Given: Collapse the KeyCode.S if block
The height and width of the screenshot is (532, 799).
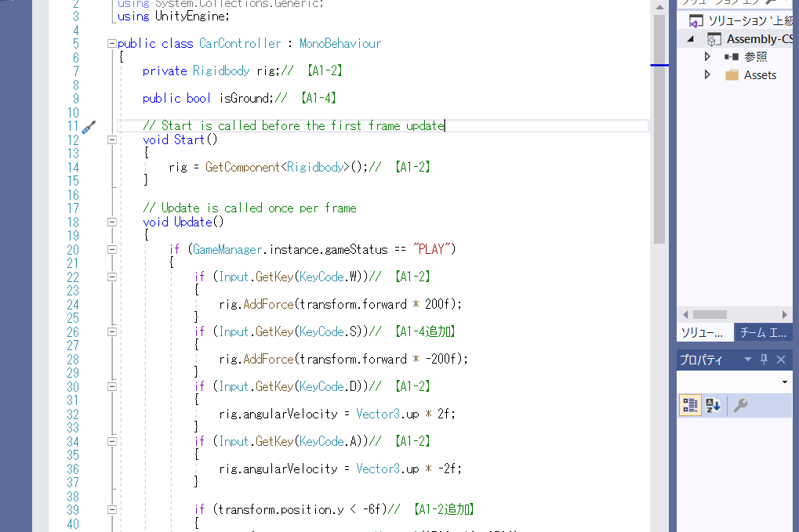Looking at the screenshot, I should (111, 332).
